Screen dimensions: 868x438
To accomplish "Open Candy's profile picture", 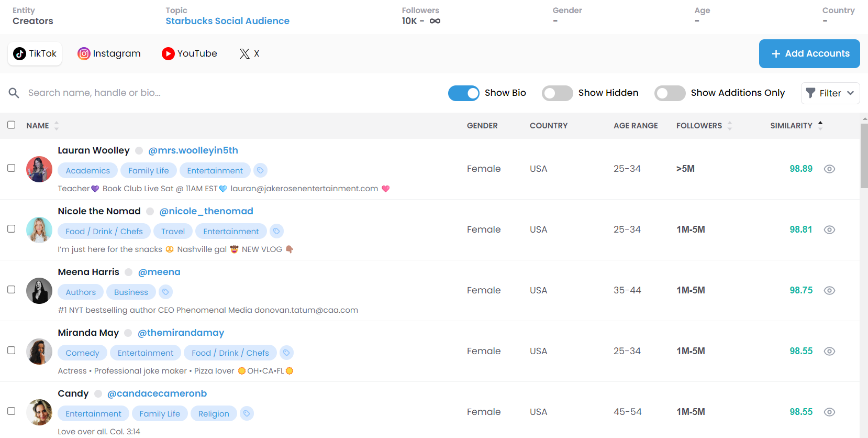I will 39,412.
